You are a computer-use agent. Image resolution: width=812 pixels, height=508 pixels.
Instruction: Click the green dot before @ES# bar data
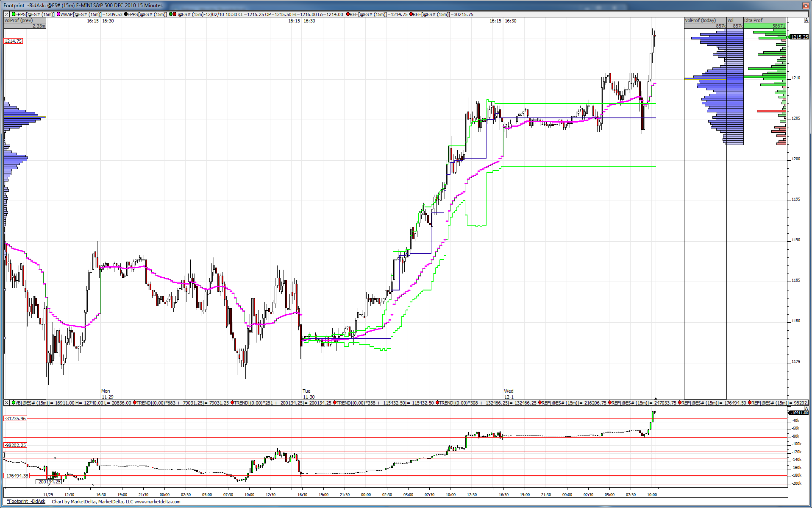171,14
